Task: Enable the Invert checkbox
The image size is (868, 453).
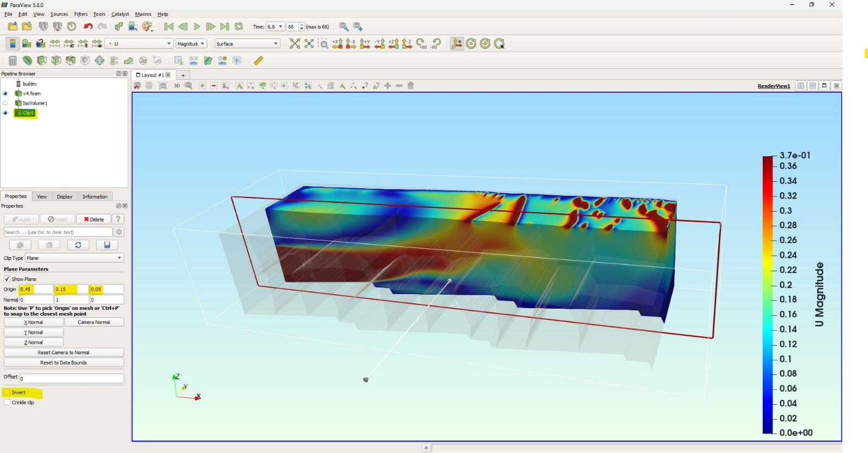Action: (8, 392)
